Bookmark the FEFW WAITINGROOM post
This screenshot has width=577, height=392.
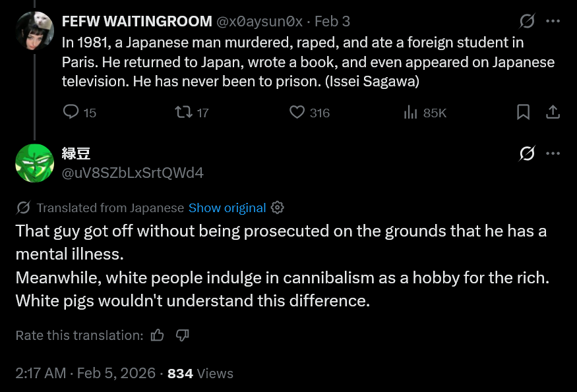click(x=523, y=113)
